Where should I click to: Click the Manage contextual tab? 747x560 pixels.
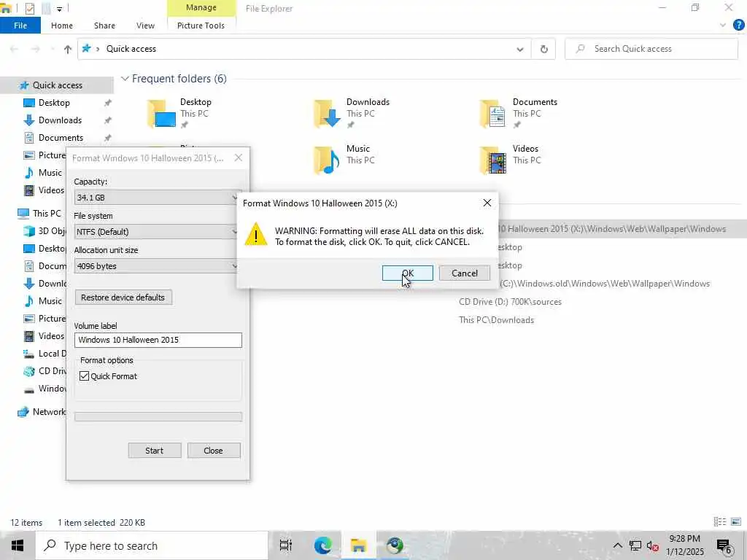(201, 7)
